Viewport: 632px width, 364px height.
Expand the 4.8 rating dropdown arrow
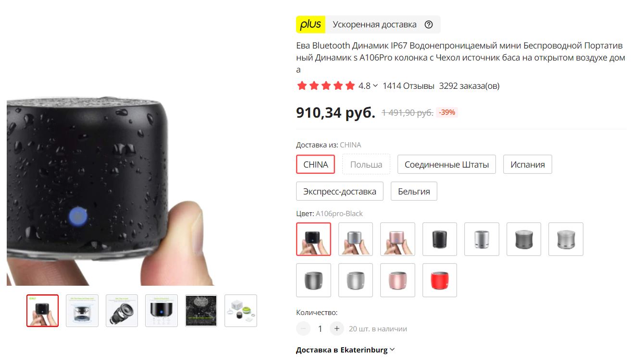tap(375, 86)
